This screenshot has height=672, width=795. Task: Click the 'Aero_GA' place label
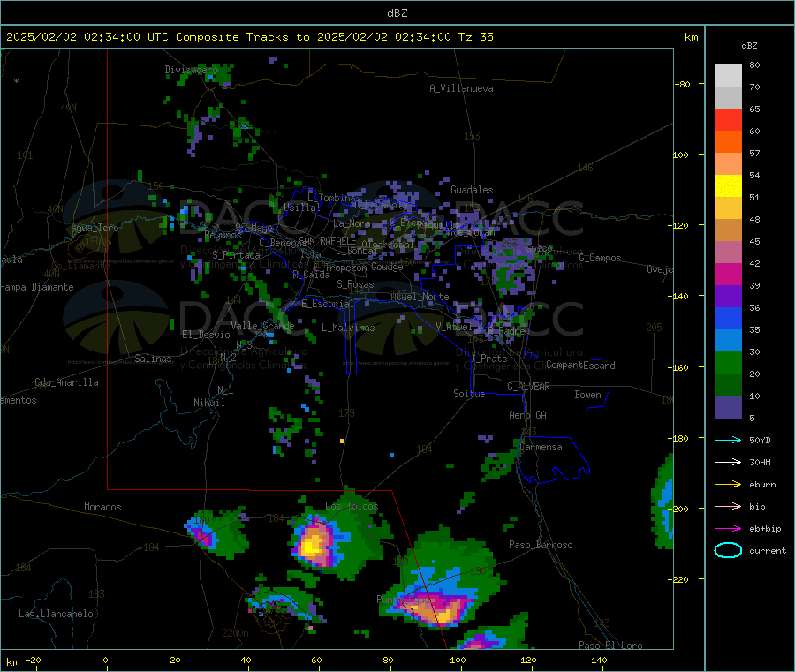pos(528,415)
